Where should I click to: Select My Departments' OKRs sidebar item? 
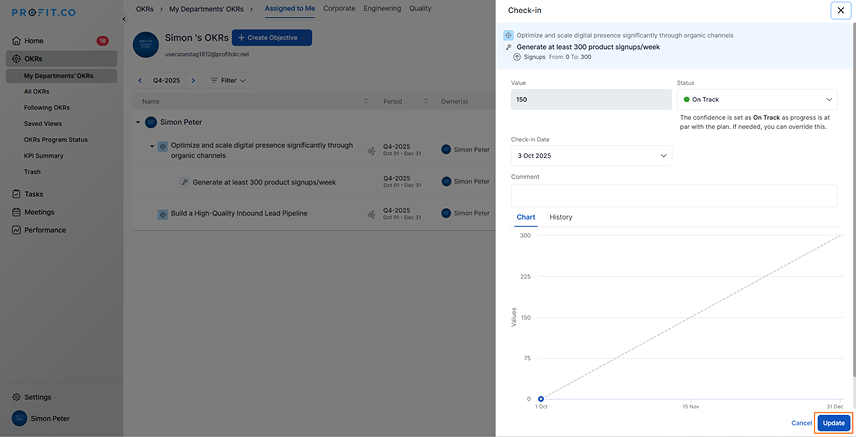[x=61, y=75]
